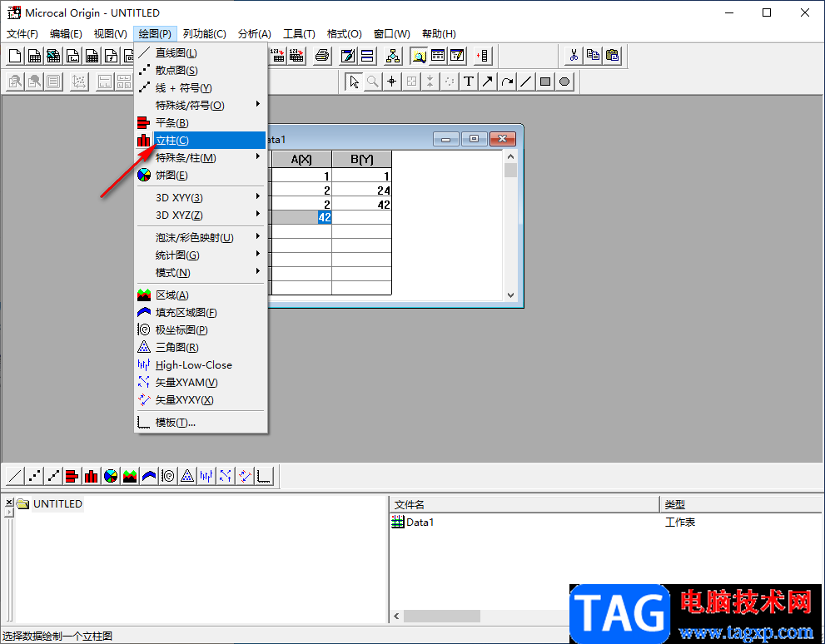
Task: Select the Zoom magnifier tool
Action: pos(372,82)
